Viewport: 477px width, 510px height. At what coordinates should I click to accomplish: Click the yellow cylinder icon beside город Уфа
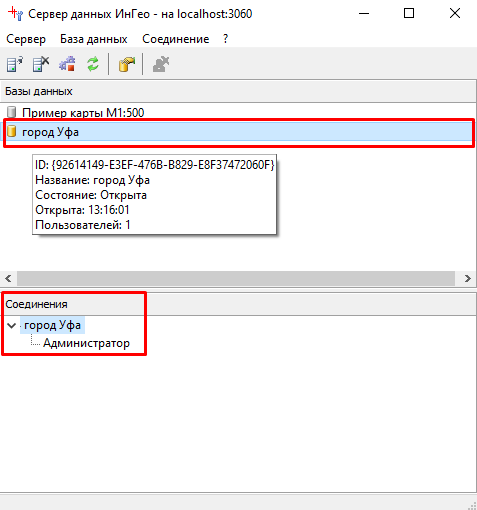pyautogui.click(x=12, y=131)
